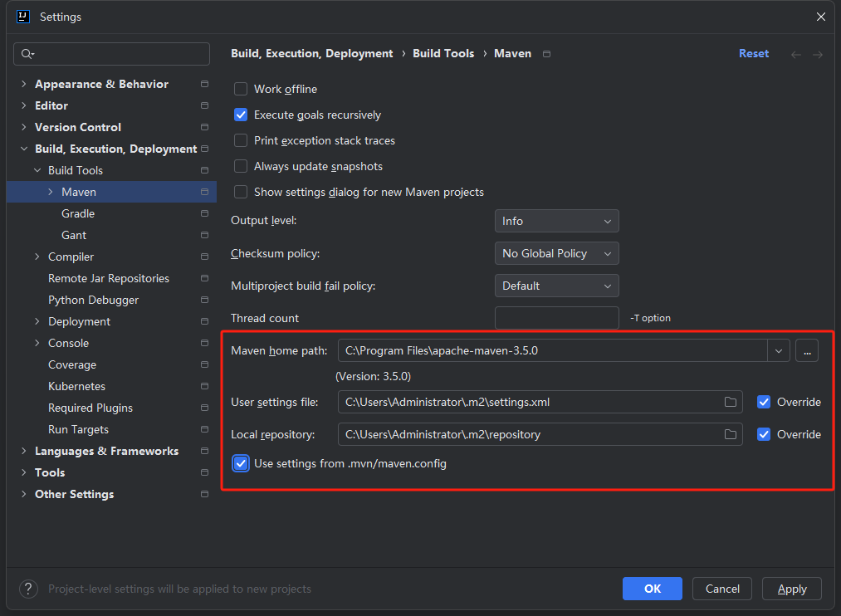Click project-level icon in Compiler row
The image size is (841, 616).
204,257
